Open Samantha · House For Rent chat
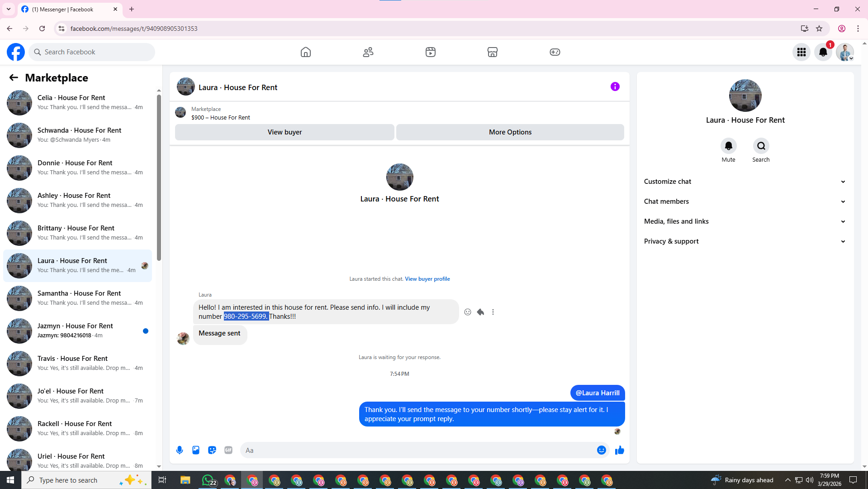Screen dimensions: 868x489 tap(77, 298)
